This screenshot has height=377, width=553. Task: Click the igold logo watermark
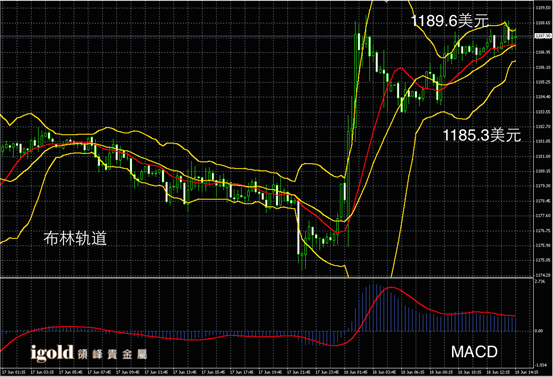[x=52, y=353]
